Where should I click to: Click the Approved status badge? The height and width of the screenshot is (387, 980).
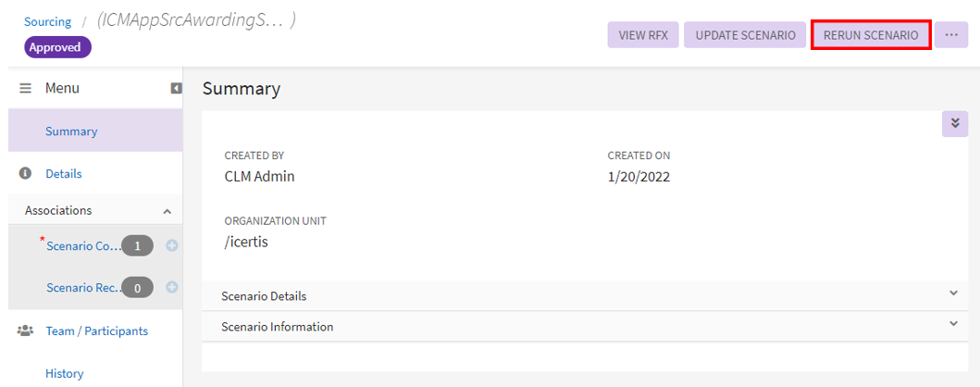click(55, 47)
